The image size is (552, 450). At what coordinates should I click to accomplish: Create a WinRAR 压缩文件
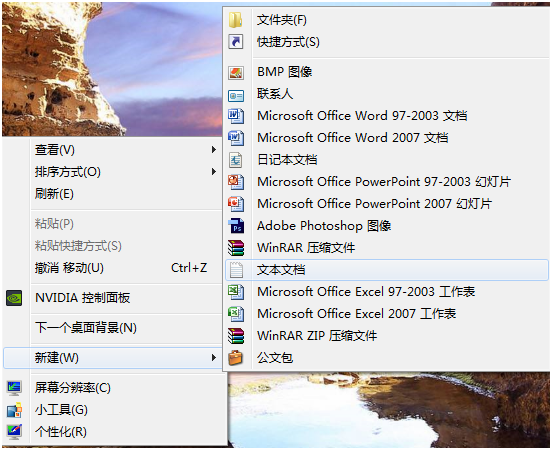click(387, 248)
